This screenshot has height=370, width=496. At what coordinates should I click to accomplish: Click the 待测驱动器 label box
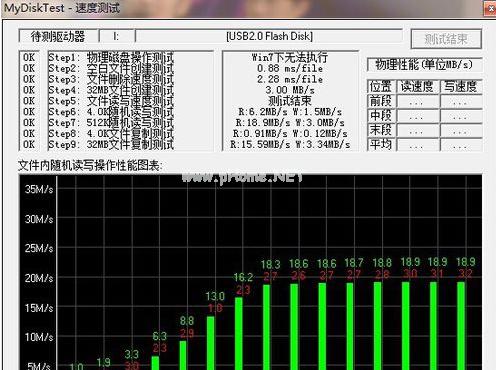58,36
